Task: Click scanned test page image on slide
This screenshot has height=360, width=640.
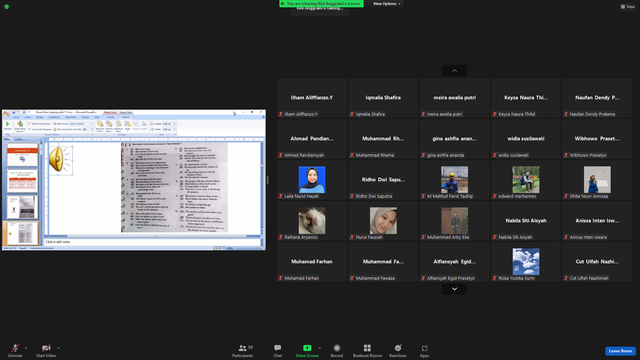Action: (x=174, y=187)
